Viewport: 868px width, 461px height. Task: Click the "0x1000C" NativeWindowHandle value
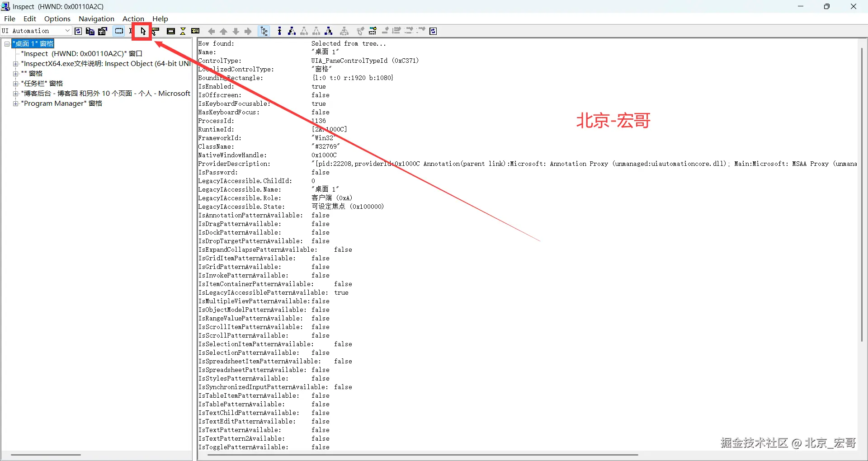click(324, 155)
